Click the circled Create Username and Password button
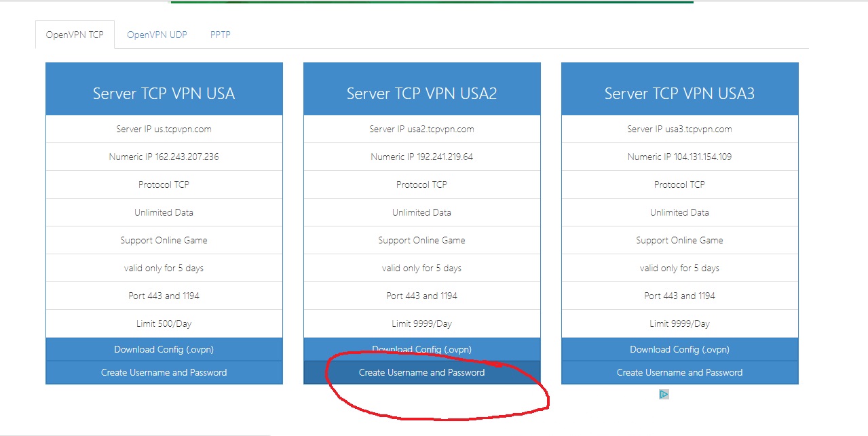The height and width of the screenshot is (436, 868). 421,372
